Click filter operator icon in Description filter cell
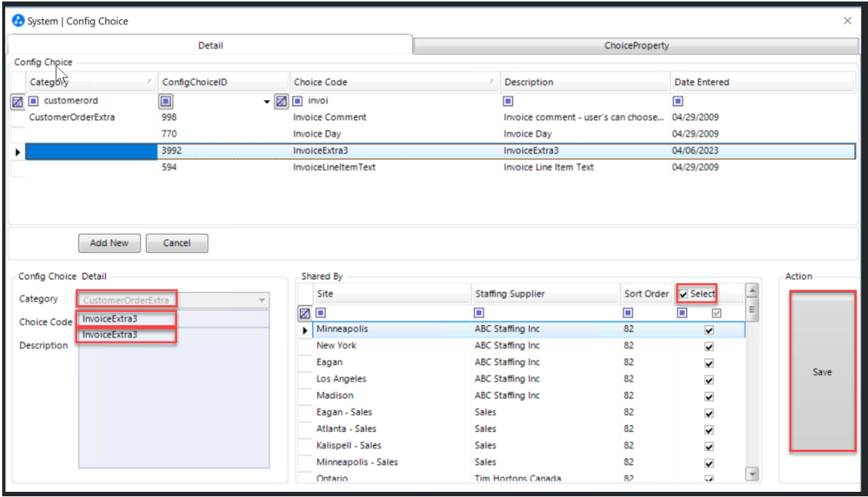Screen dimensions: 868x497 tap(508, 101)
